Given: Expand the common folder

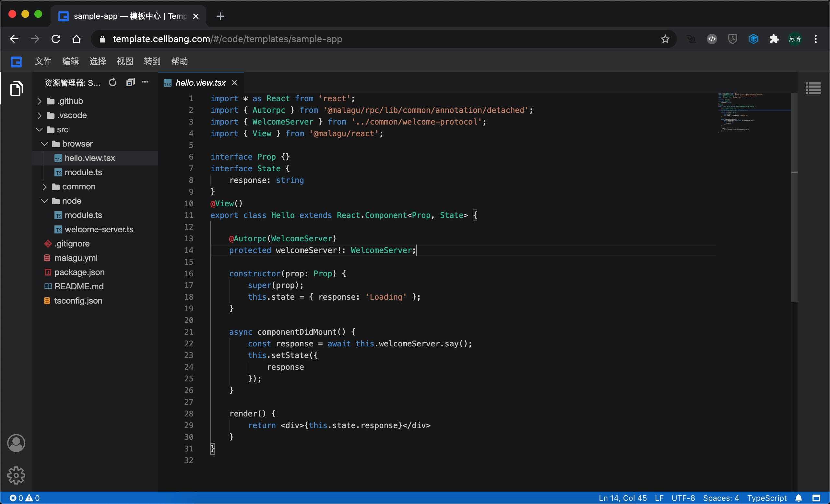Looking at the screenshot, I should point(78,186).
